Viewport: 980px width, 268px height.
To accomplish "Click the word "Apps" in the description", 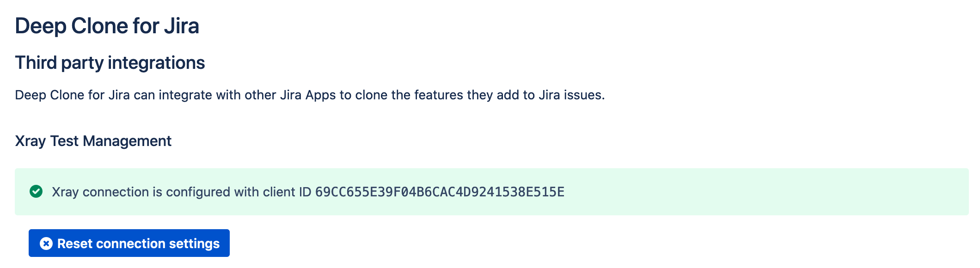I will click(x=320, y=95).
